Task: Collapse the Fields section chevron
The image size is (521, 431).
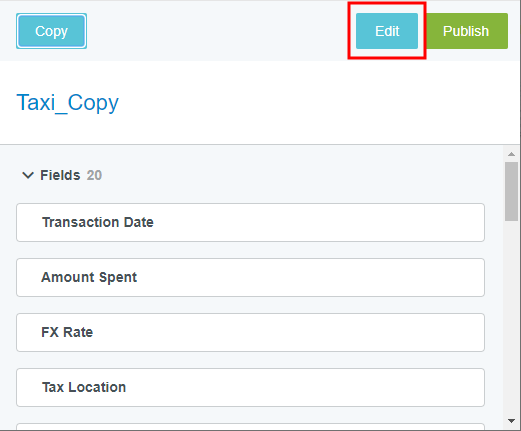Action: point(28,175)
